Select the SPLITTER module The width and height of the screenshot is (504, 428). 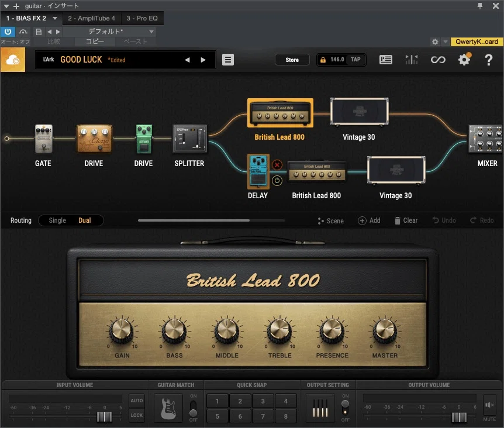click(x=190, y=139)
